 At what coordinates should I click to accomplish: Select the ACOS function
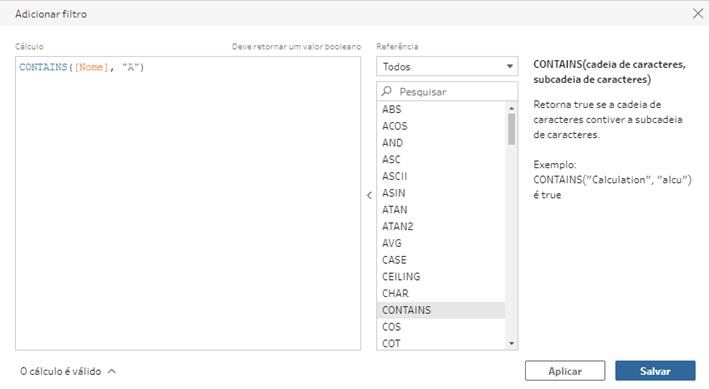click(x=441, y=126)
